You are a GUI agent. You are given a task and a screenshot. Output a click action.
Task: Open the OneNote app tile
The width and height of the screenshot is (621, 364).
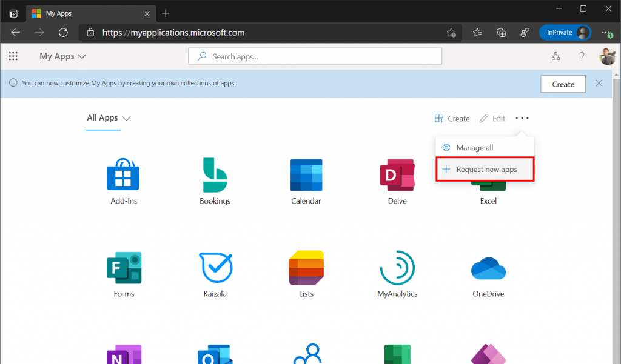(124, 354)
